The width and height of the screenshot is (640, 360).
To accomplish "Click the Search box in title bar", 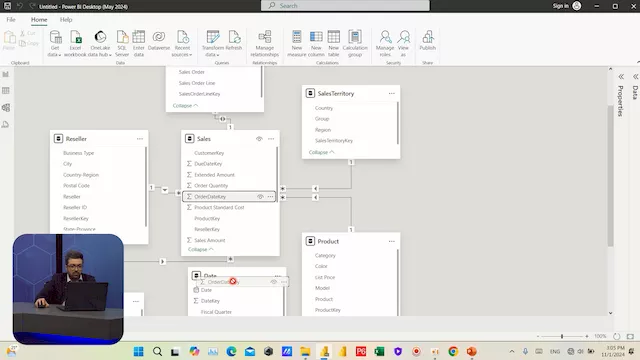I will (x=345, y=6).
